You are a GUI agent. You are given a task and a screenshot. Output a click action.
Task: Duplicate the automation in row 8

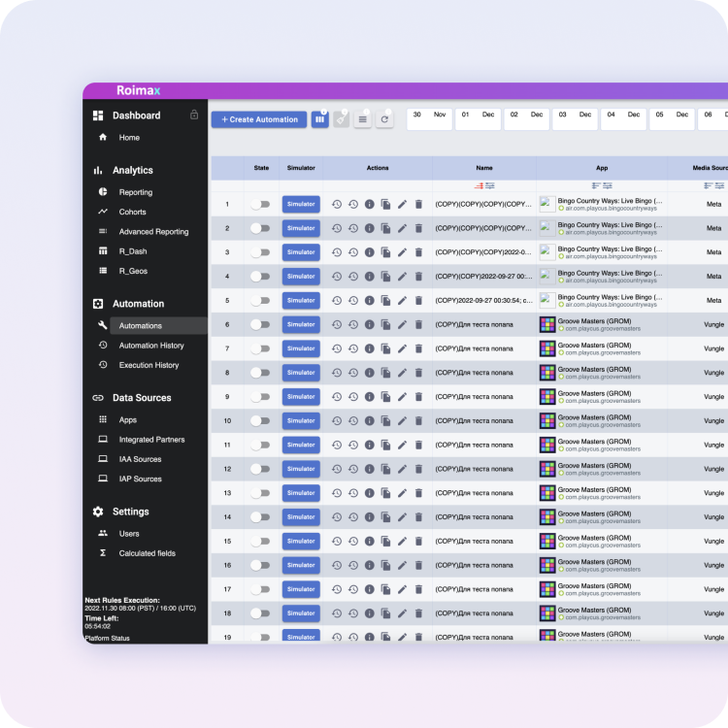coord(385,373)
